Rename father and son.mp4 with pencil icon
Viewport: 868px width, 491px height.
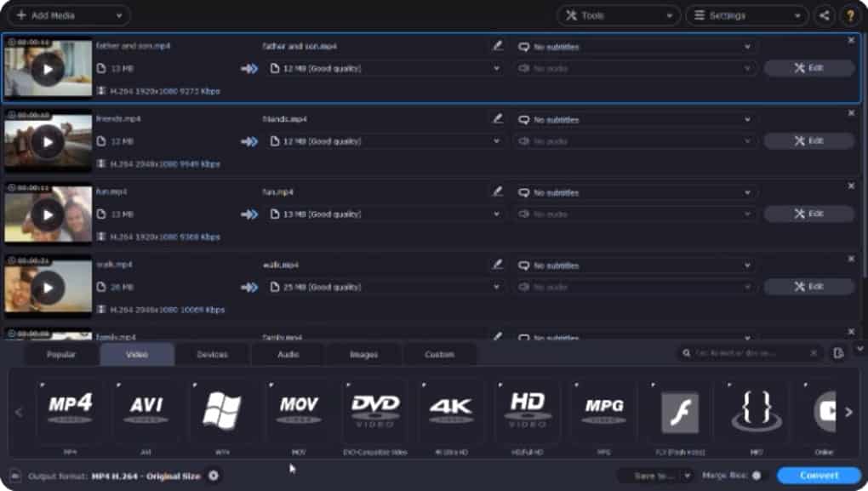point(498,47)
